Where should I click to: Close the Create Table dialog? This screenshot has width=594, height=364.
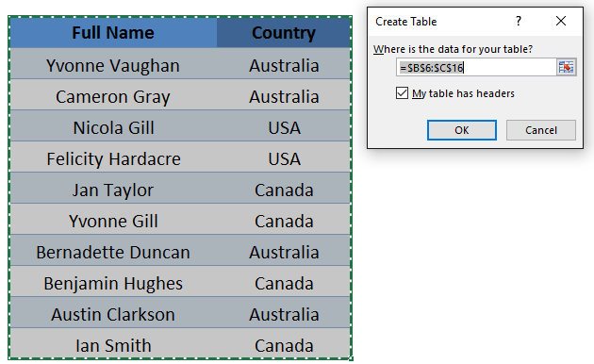561,21
